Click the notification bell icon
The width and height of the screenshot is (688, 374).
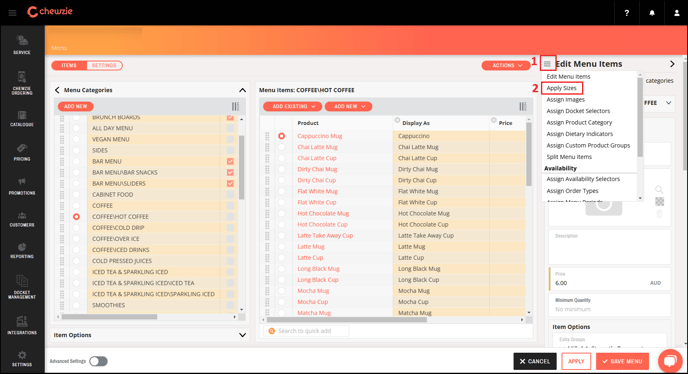pos(652,13)
